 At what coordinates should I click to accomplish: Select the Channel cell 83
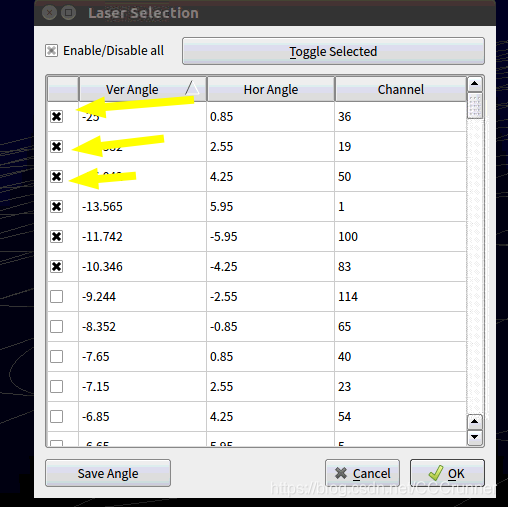pos(401,267)
